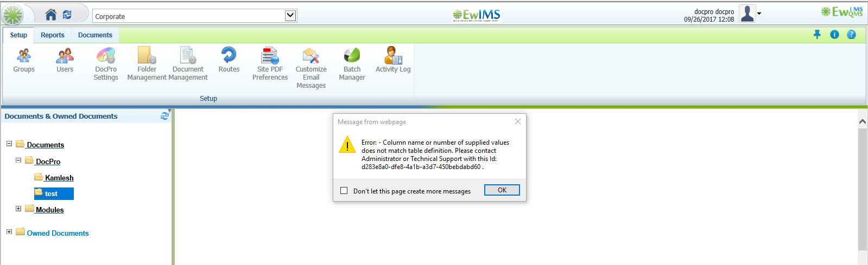Collapse the DocPro folder
868x265 pixels.
point(18,160)
